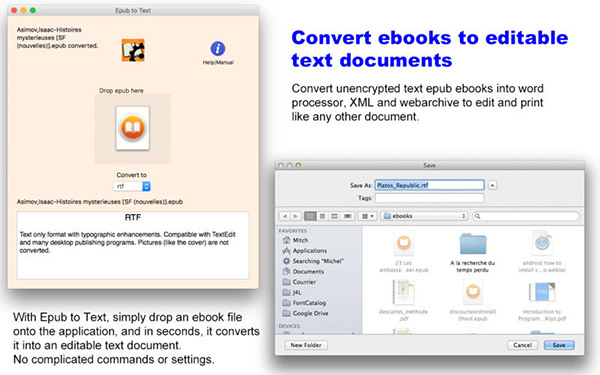Open the 'Convert to' rtf format dropdown
The width and height of the screenshot is (600, 375).
coord(132,186)
